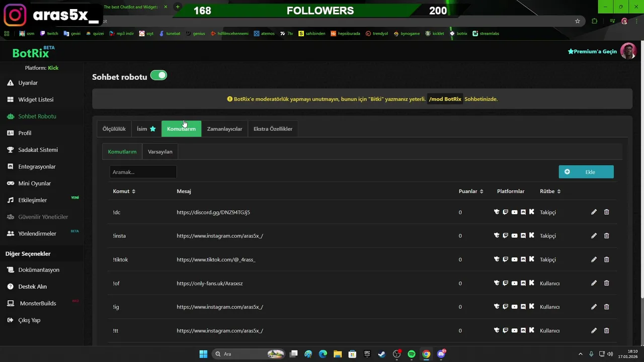This screenshot has height=362, width=644.
Task: Switch to the Zamanlayıcılar tab
Action: tap(224, 129)
